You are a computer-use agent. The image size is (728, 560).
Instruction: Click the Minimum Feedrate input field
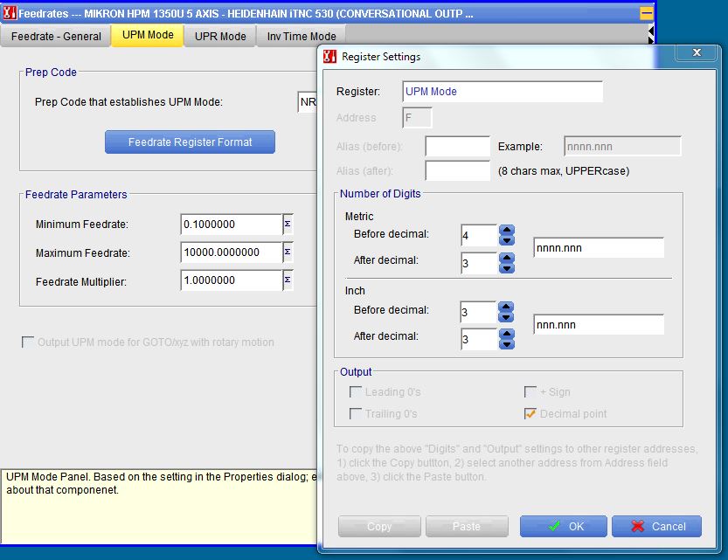pos(232,225)
